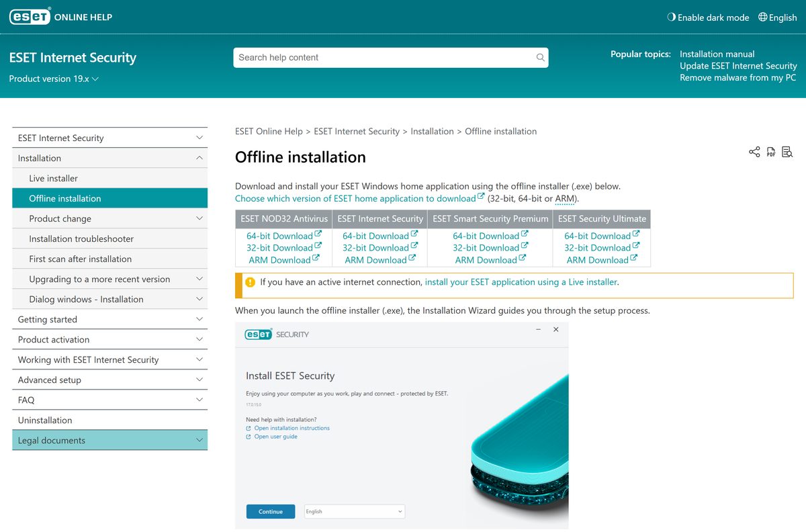Open the share icon near page title
The width and height of the screenshot is (806, 532).
[754, 152]
